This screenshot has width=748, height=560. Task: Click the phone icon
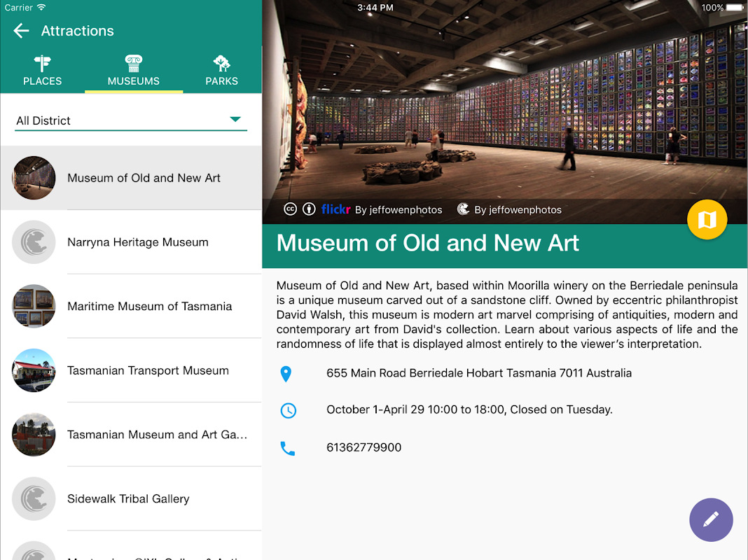[x=287, y=449]
